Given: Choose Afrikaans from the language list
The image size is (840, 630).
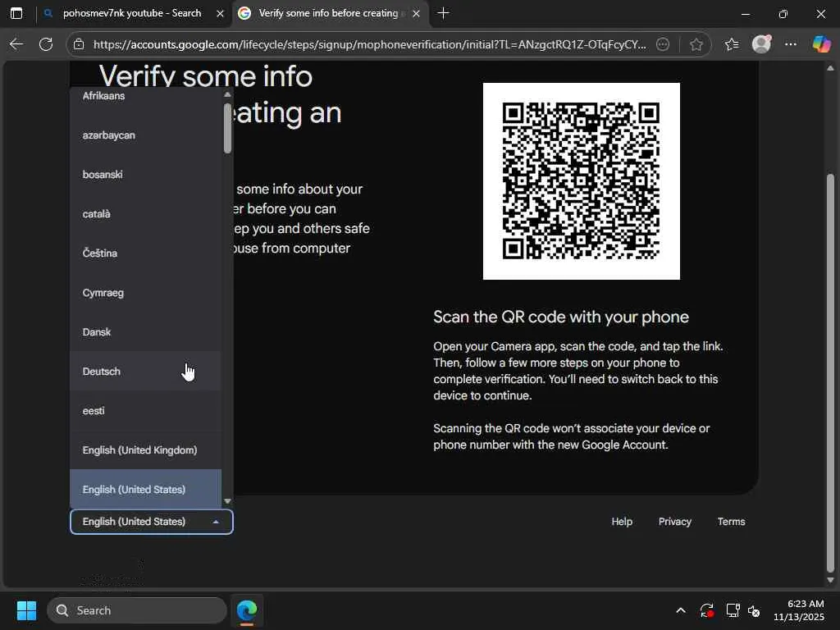Looking at the screenshot, I should (x=145, y=96).
